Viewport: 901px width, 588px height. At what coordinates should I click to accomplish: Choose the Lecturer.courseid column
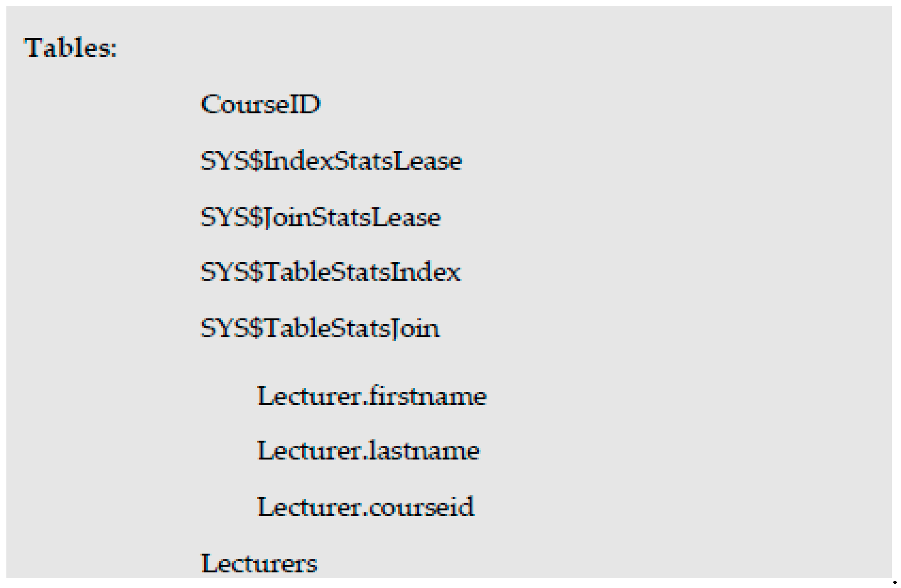pos(366,507)
